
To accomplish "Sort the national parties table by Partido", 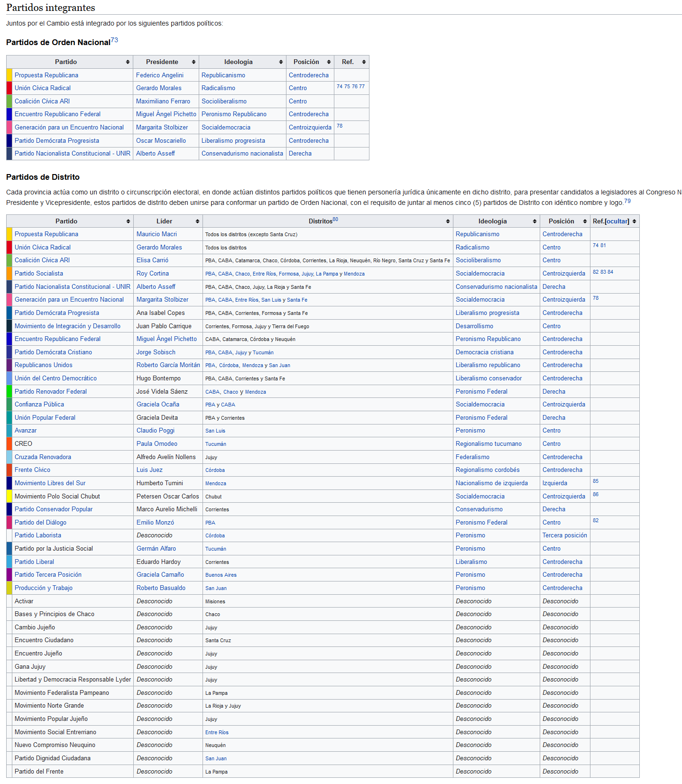I will [128, 62].
